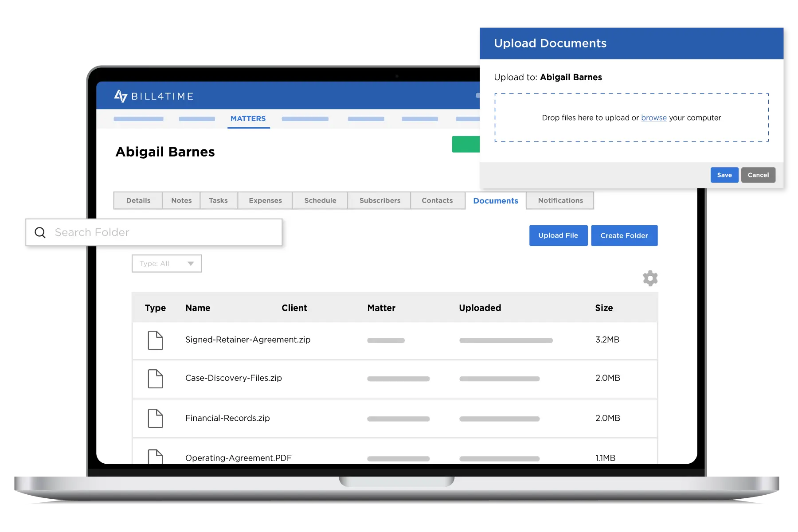Switch to the MATTERS navigation tab
The image size is (798, 532).
248,119
